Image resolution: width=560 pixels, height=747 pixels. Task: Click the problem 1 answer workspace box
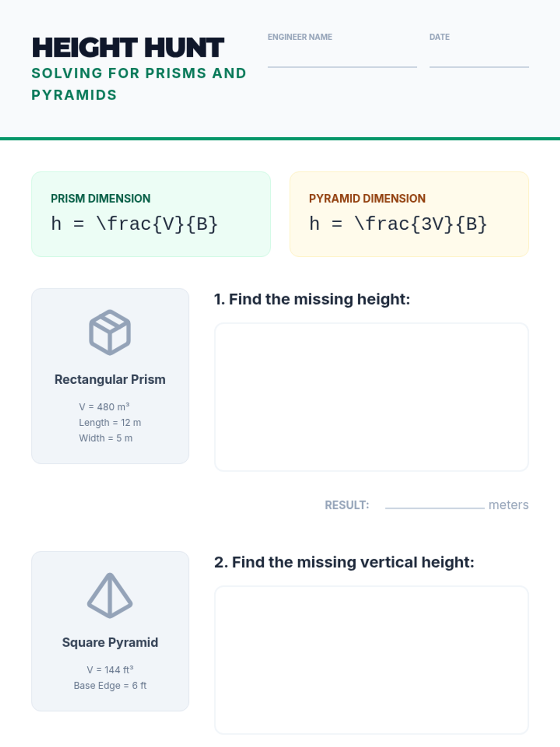(371, 397)
